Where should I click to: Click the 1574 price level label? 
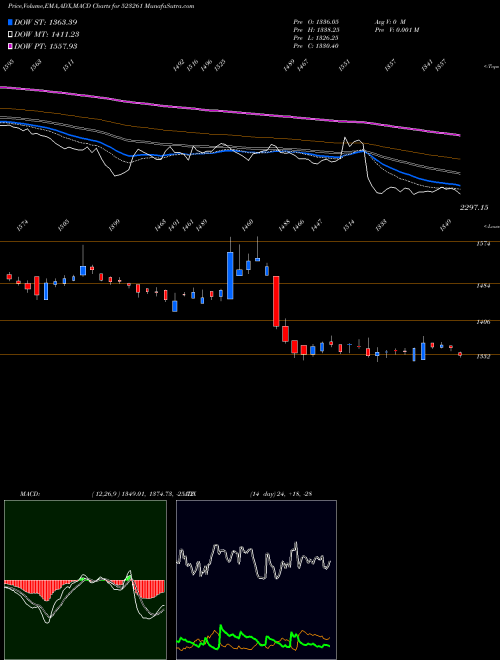tap(482, 243)
